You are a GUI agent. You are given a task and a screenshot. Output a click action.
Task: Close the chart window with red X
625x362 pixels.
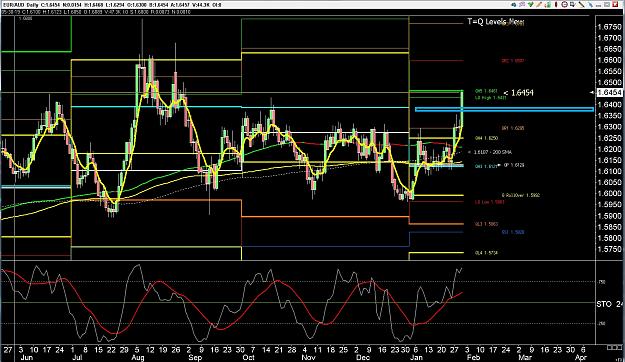pyautogui.click(x=615, y=4)
